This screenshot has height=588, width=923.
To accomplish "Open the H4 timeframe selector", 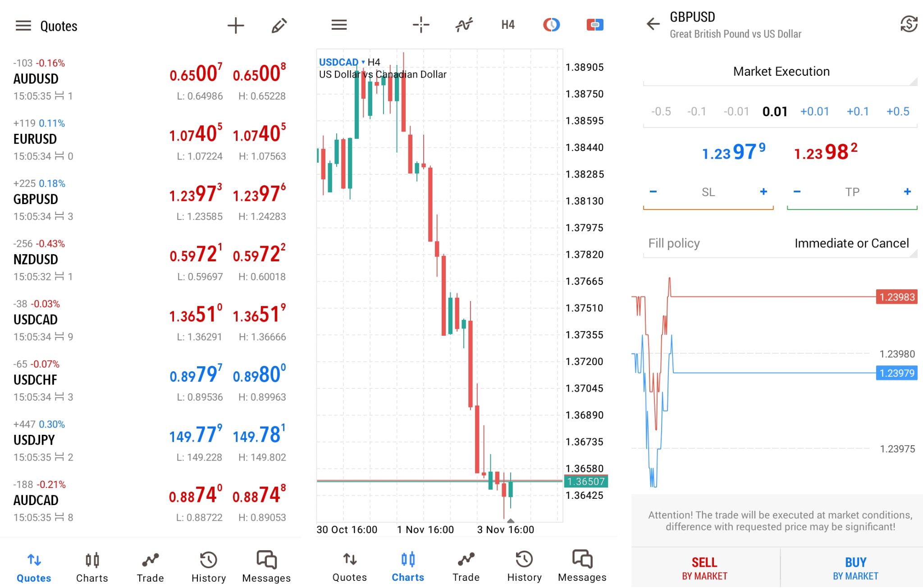I will [507, 25].
